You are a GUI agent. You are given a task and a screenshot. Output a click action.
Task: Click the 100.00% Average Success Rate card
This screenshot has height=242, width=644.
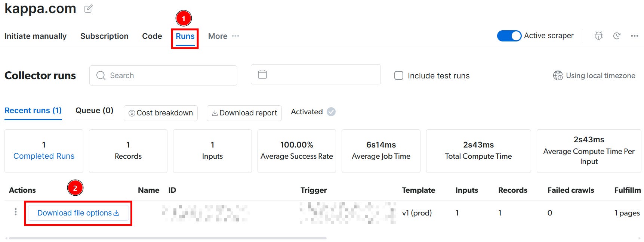pyautogui.click(x=297, y=151)
